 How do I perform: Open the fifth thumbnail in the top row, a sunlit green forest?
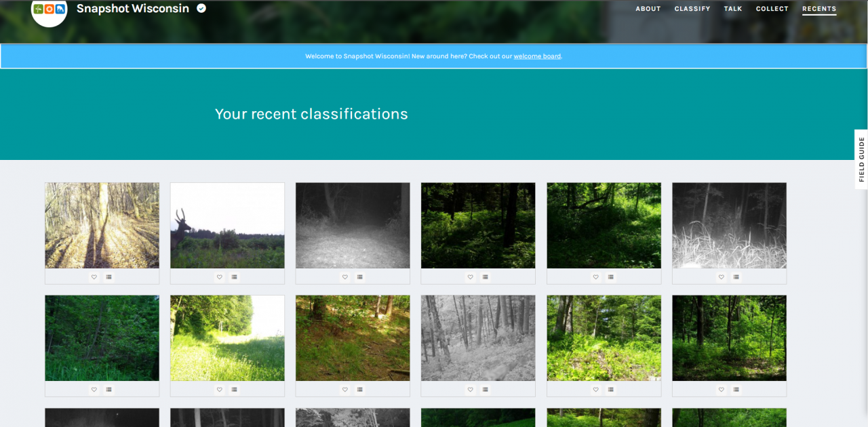[604, 225]
